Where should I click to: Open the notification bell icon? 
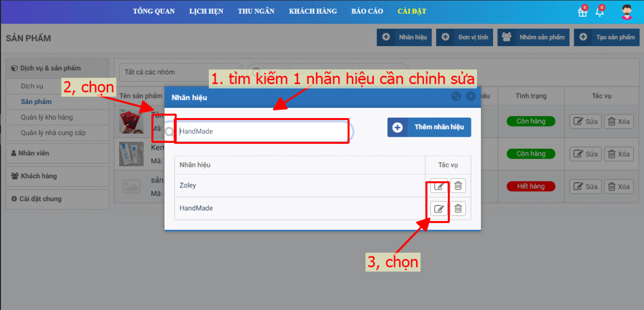point(600,12)
